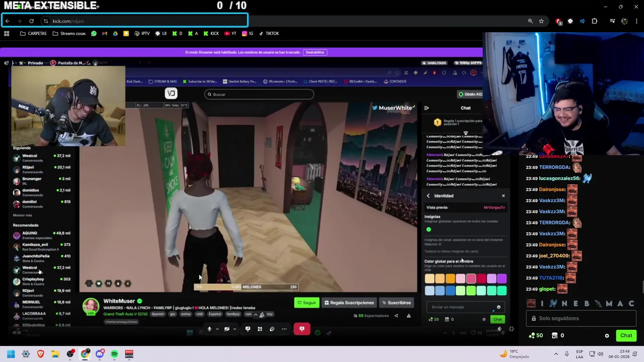The height and width of the screenshot is (362, 644).
Task: Click the Suscribirse button
Action: 396,303
